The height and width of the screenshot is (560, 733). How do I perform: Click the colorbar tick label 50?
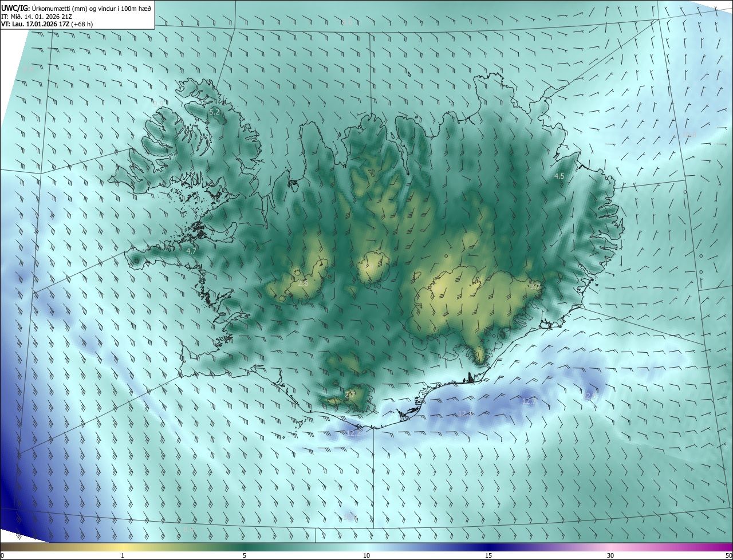pyautogui.click(x=728, y=555)
